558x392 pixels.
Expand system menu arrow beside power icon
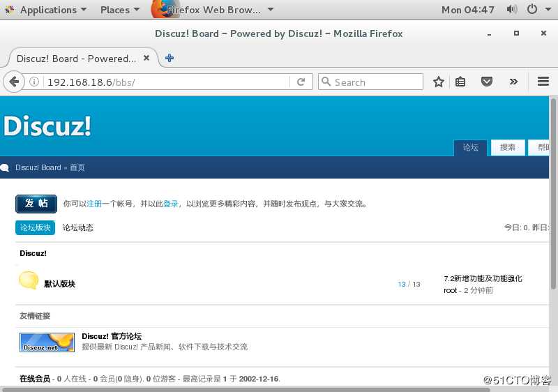pos(548,10)
